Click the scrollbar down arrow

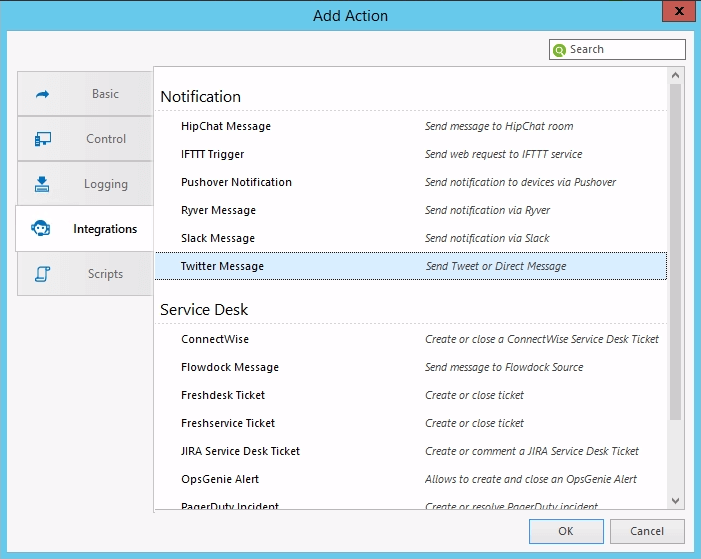coord(676,500)
